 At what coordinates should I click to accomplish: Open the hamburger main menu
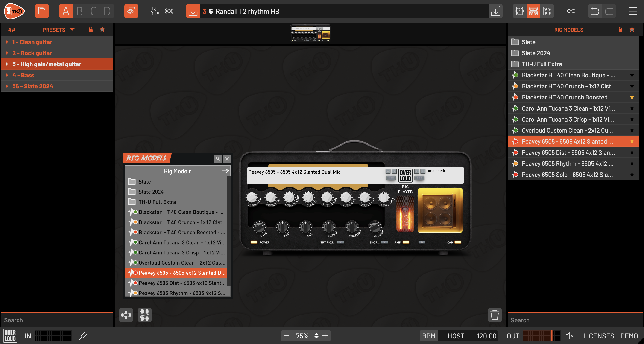tap(632, 11)
